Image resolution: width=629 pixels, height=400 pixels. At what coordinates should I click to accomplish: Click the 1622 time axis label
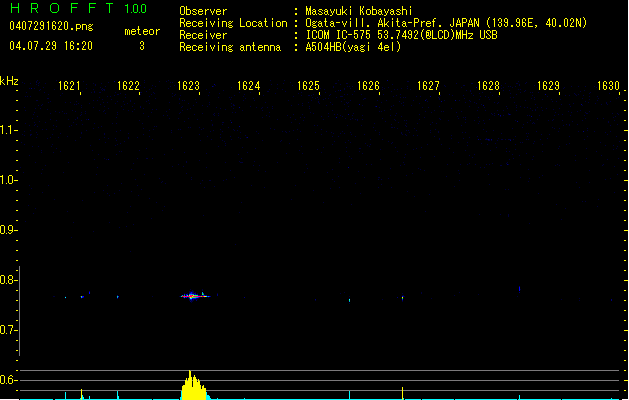click(x=128, y=86)
